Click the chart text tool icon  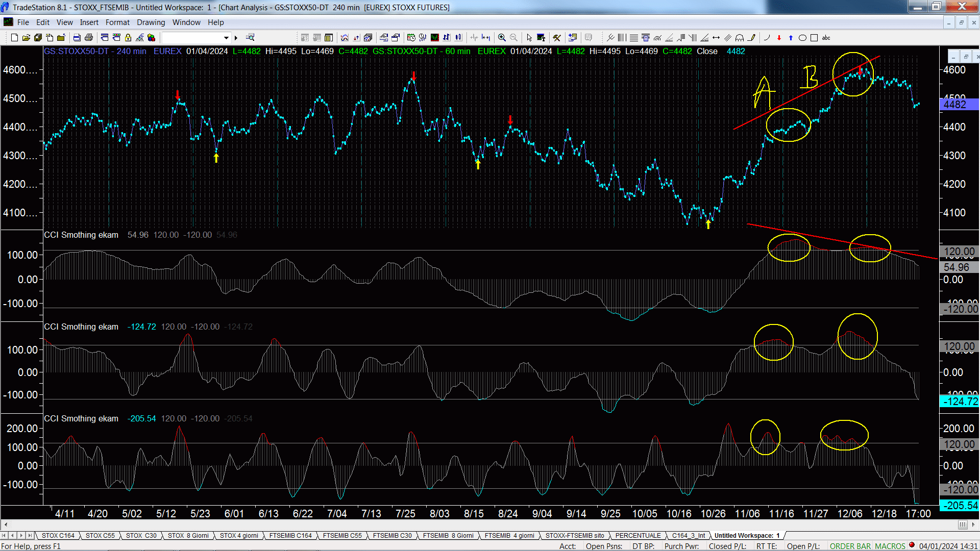click(541, 37)
